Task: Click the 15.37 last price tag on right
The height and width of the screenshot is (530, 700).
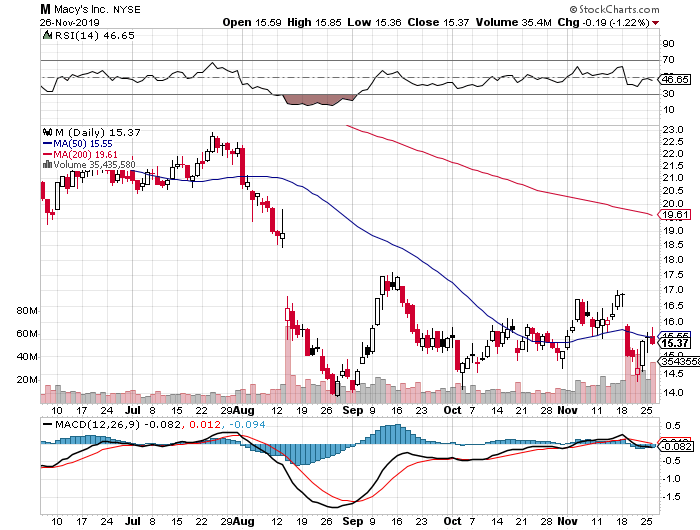Action: (675, 343)
